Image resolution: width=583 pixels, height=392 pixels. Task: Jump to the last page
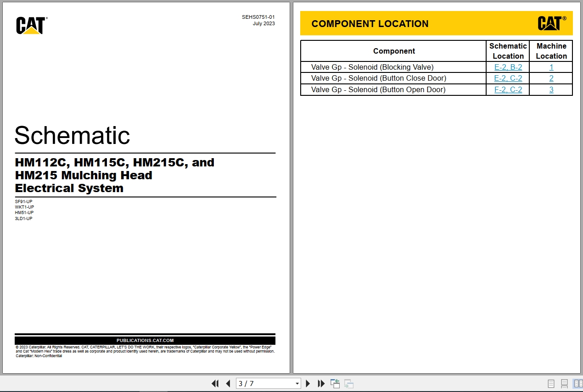click(321, 383)
